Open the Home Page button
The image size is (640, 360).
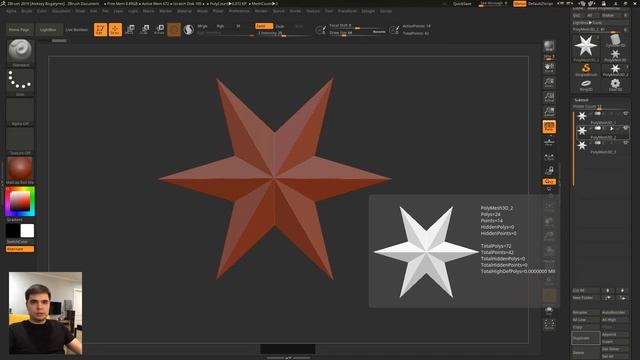pos(19,30)
